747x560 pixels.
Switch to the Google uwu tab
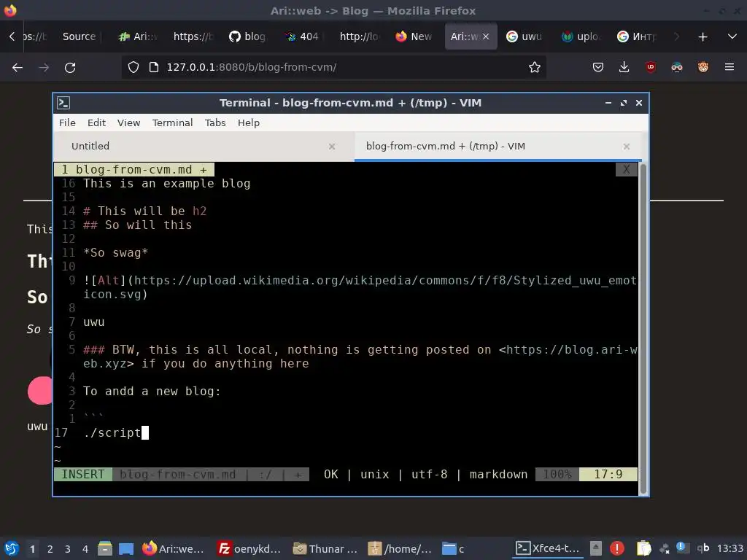(x=525, y=36)
